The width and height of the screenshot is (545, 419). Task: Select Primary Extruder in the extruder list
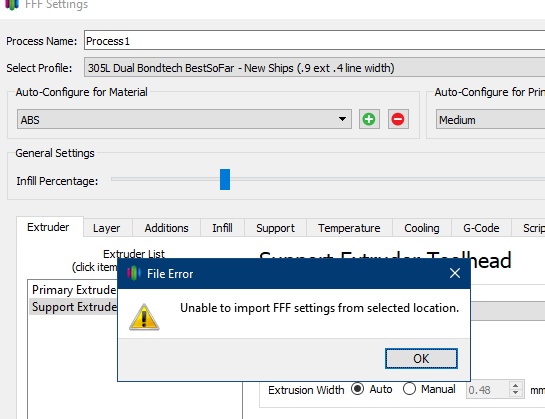click(73, 289)
